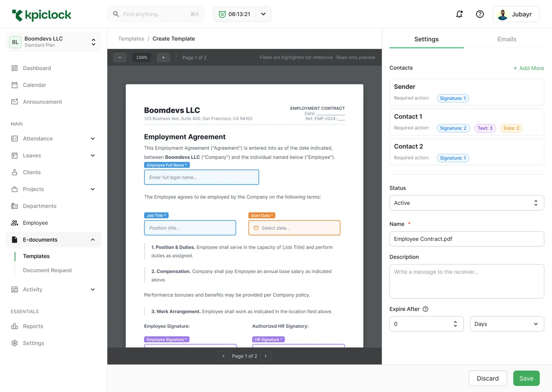Select the Settings tab
The width and height of the screenshot is (552, 392).
tap(427, 39)
